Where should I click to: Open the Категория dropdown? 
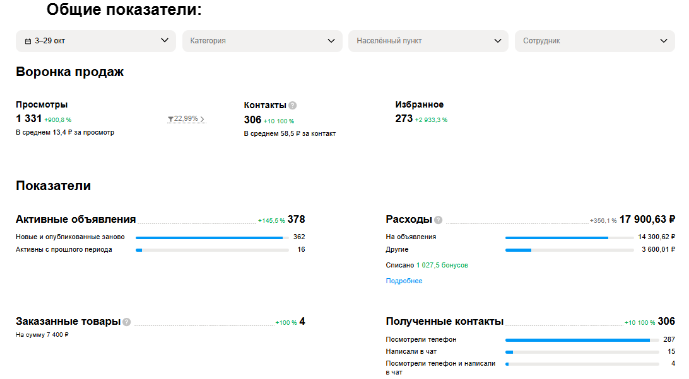[x=262, y=41]
